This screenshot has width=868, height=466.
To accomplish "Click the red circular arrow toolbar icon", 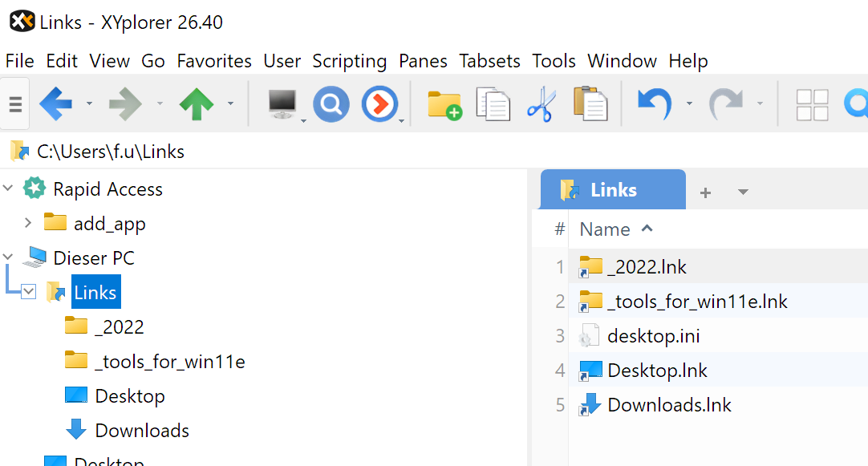I will 379,104.
